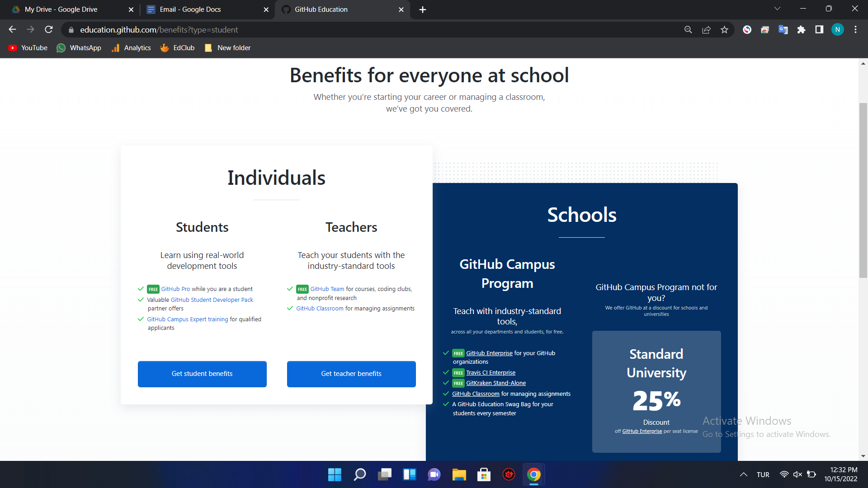The height and width of the screenshot is (488, 868).
Task: Open the Chrome extensions puzzle icon
Action: (x=801, y=30)
